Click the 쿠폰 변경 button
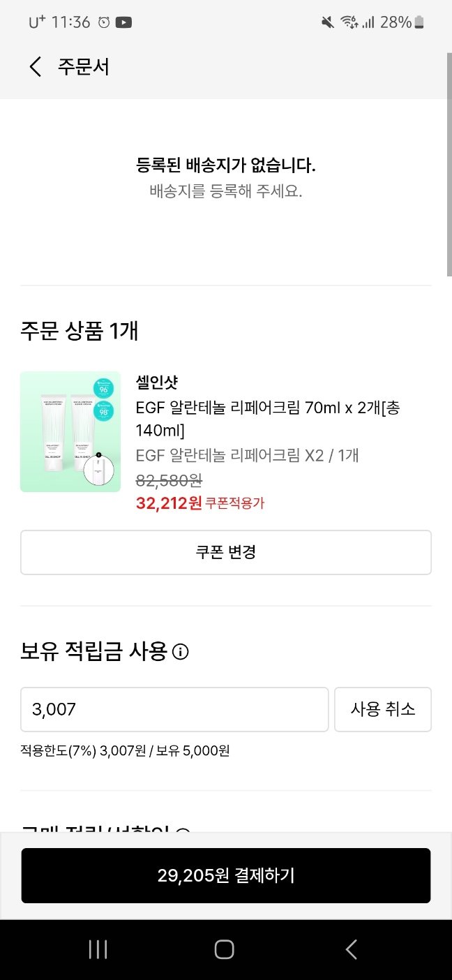Screen dimensions: 452x980 226,552
